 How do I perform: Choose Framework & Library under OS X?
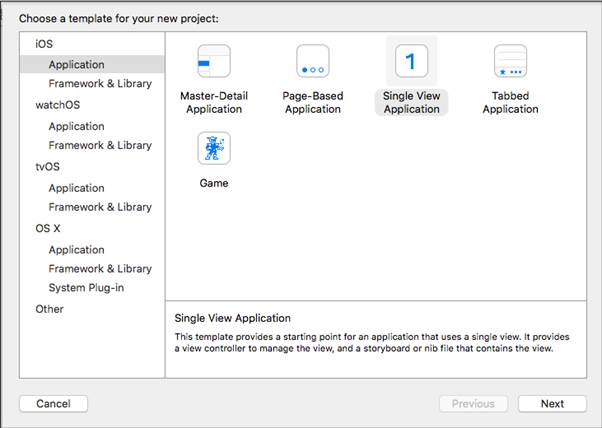click(x=100, y=269)
